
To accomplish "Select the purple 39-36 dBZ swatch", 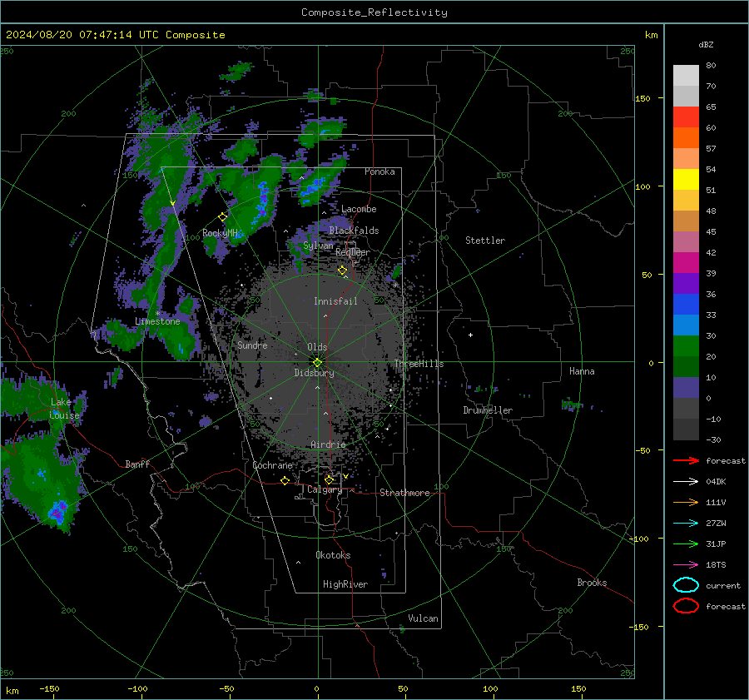I will pos(686,284).
